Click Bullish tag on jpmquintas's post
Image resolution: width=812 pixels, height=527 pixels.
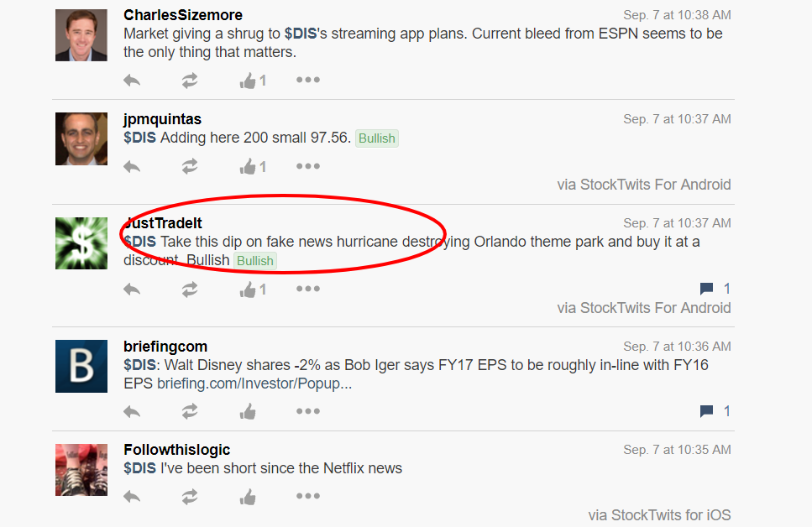tap(377, 138)
